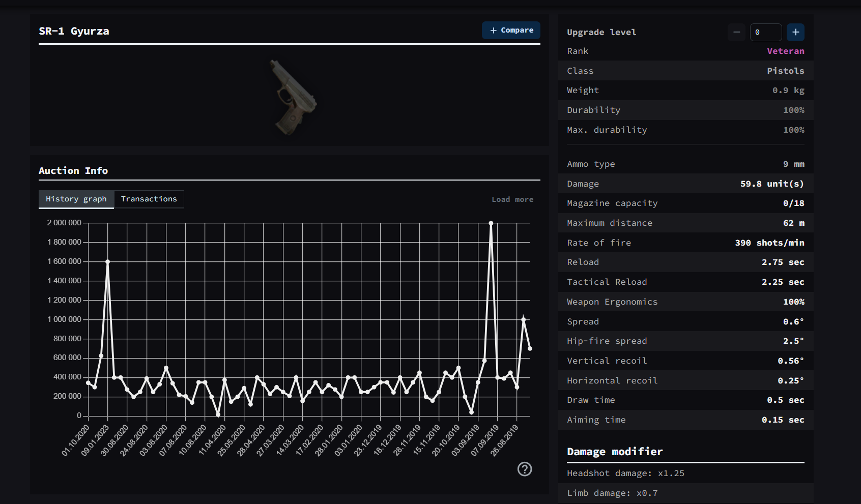The image size is (861, 504).
Task: Click the Damage modifier heading
Action: pyautogui.click(x=615, y=452)
